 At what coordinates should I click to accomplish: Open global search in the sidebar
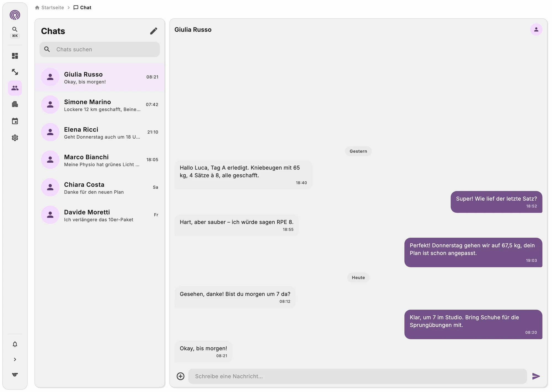(15, 32)
